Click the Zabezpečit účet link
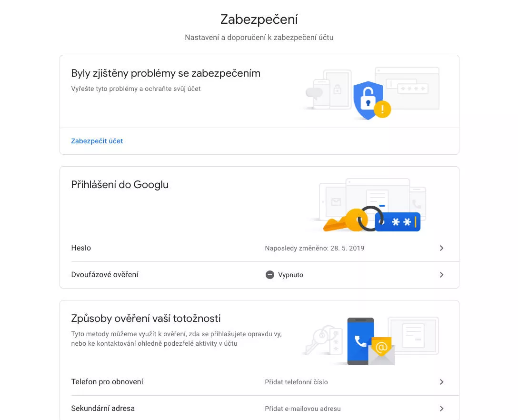Screen dimensions: 518x420 [97, 141]
